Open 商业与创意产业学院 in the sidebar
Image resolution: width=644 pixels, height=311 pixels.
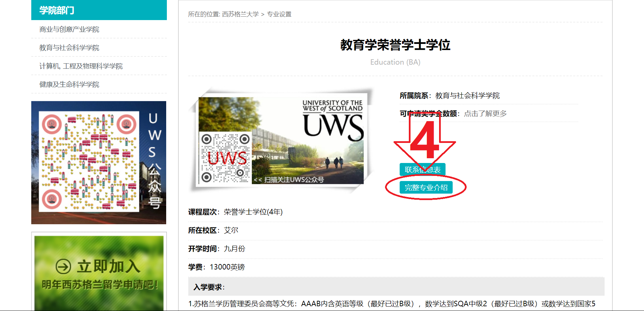[x=69, y=29]
